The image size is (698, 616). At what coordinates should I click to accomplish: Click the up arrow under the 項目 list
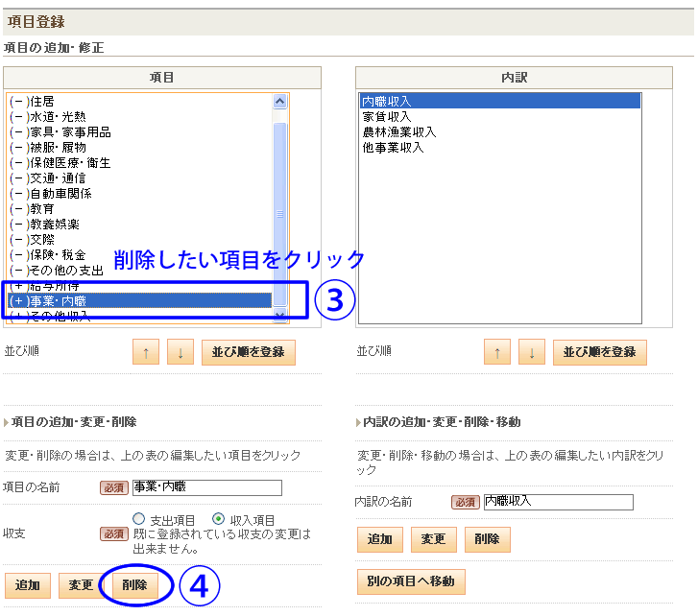[x=145, y=352]
